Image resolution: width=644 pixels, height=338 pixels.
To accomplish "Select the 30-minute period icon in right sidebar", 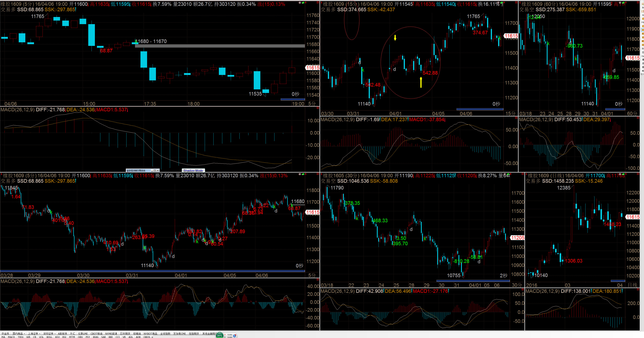I will (x=643, y=41).
